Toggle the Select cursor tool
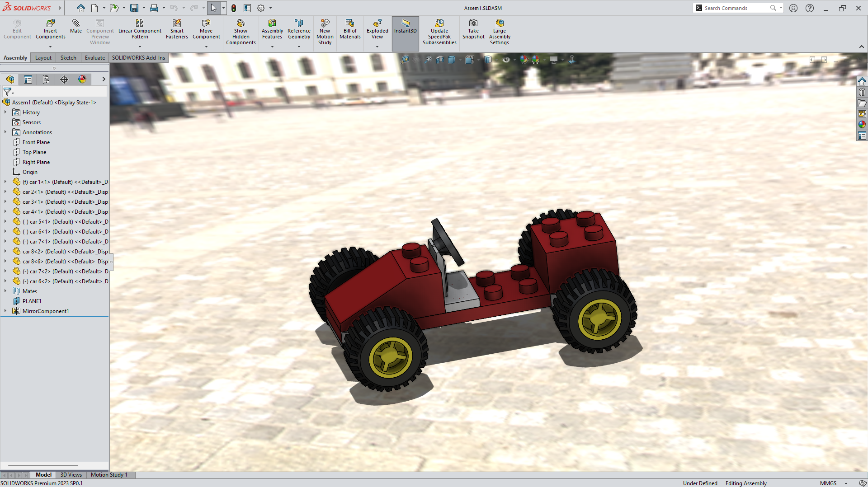 tap(213, 8)
